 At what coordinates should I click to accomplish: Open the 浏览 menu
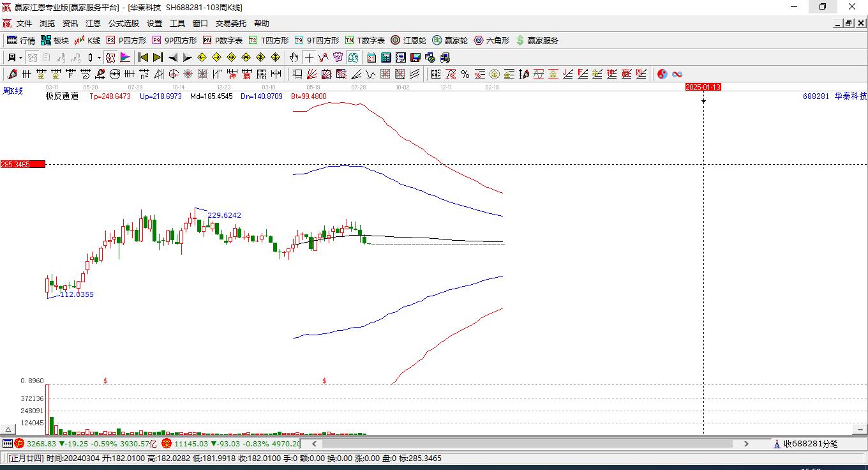(47, 24)
